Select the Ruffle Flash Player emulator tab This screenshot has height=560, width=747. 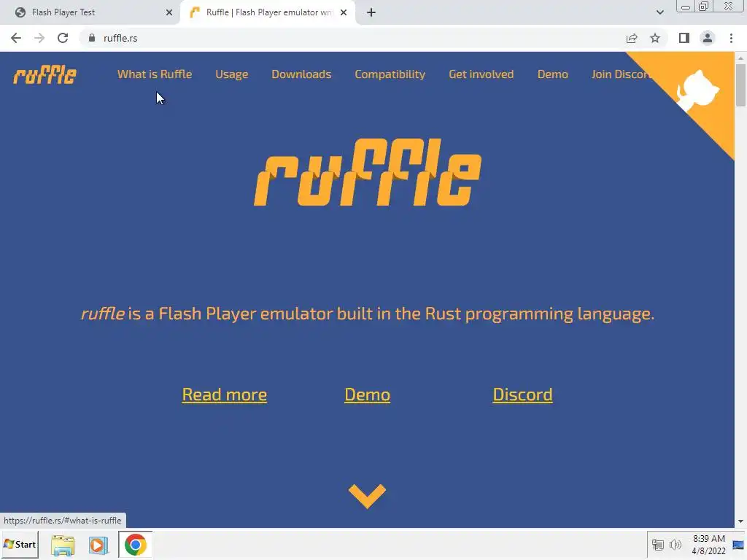[x=268, y=12]
